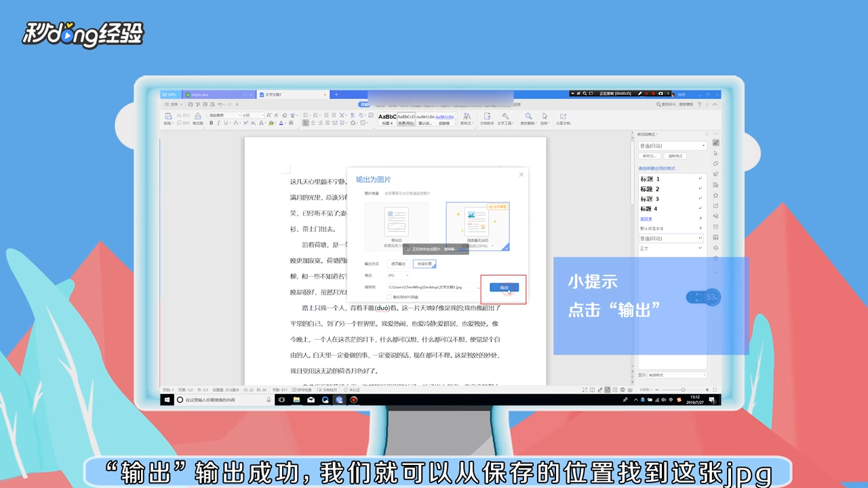Choose the 高质量无水印 quality thumbnail

[477, 226]
